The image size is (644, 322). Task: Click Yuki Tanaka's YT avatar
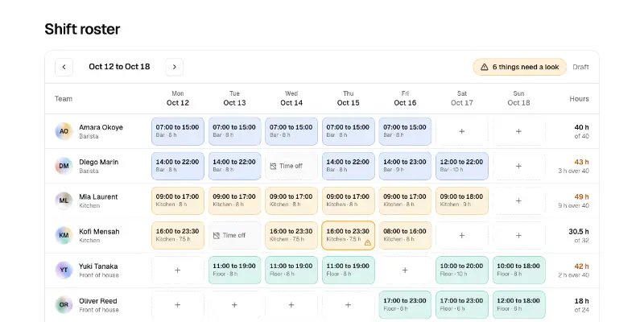[x=64, y=270]
